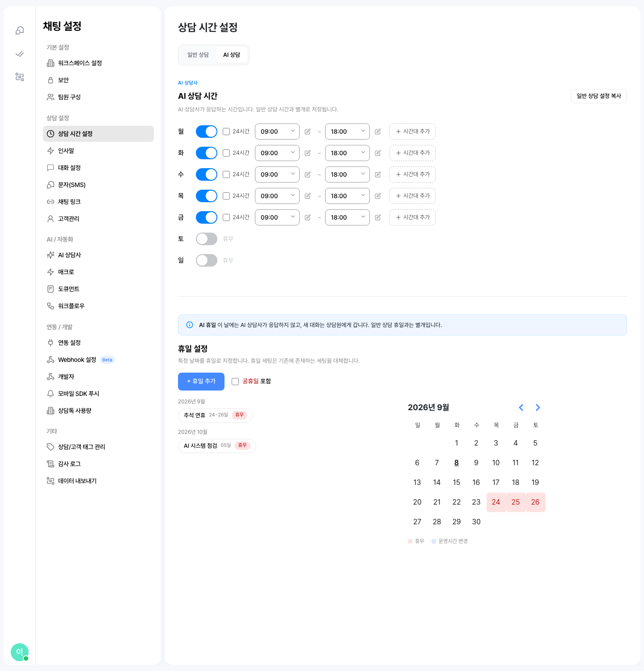Click the edit icon beside Monday end time
Screen dimensions: 644x671
(x=378, y=132)
